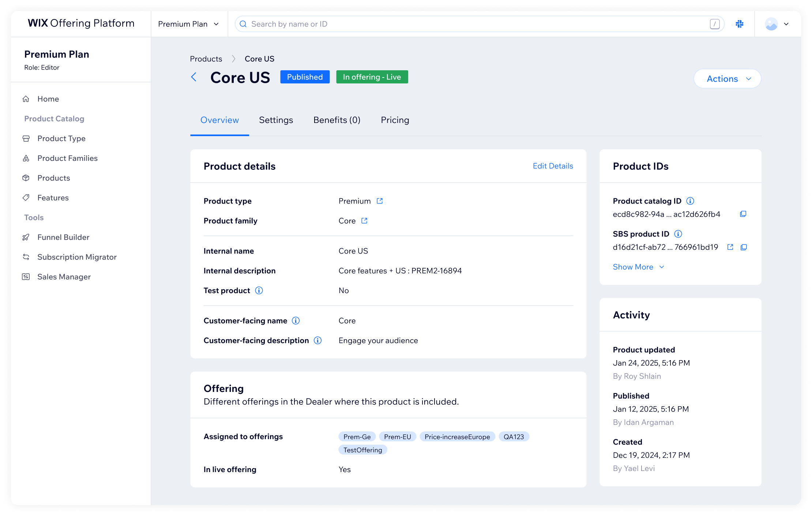Click the TestOffering tag
812x516 pixels.
(362, 450)
